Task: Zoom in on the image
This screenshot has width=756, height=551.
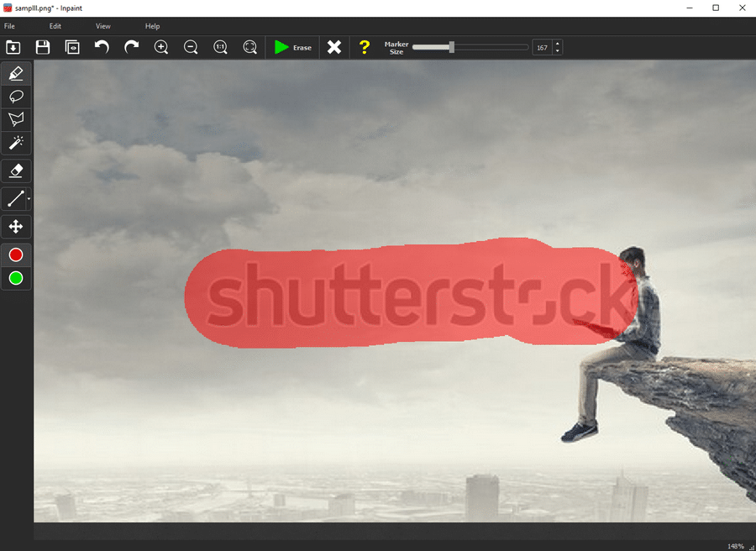Action: point(161,47)
